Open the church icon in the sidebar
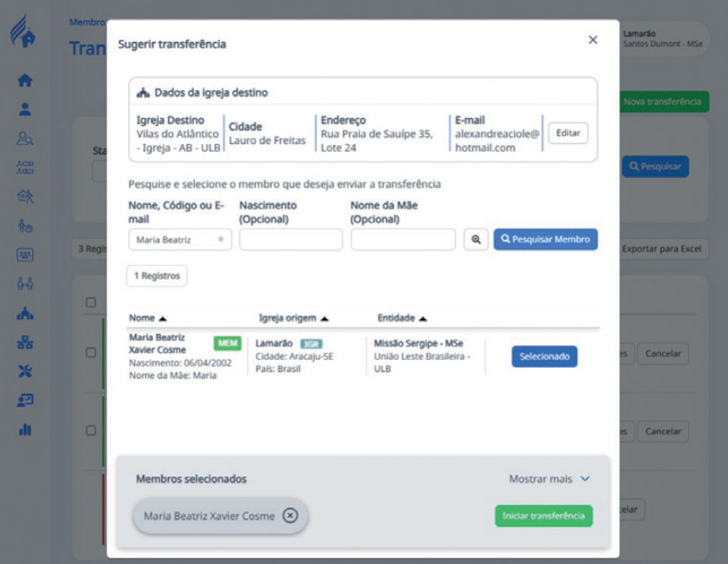Viewport: 728px width, 564px height. [x=25, y=314]
